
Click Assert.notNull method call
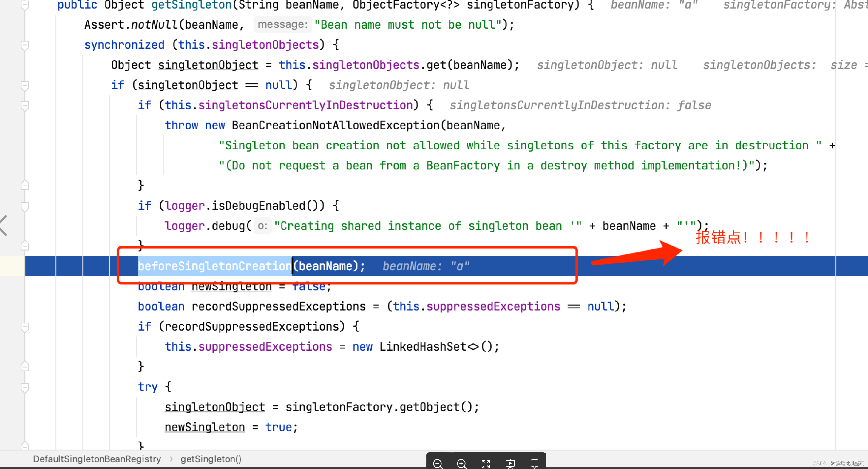(x=131, y=24)
